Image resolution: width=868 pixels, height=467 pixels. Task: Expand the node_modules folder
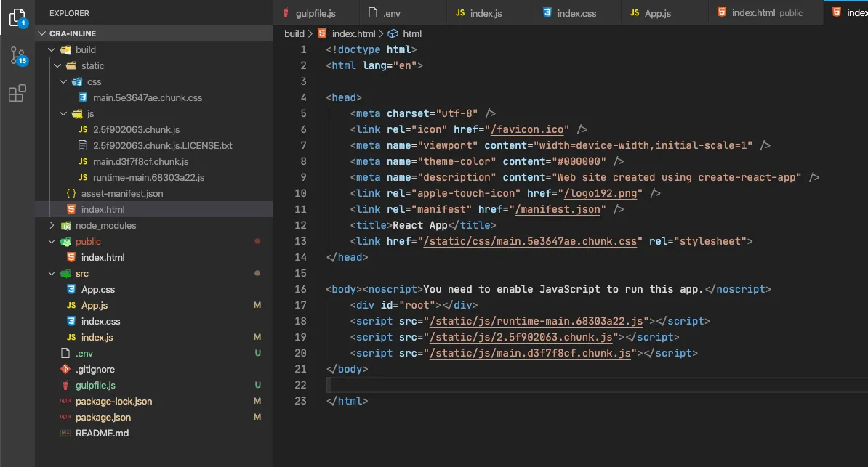pos(51,225)
